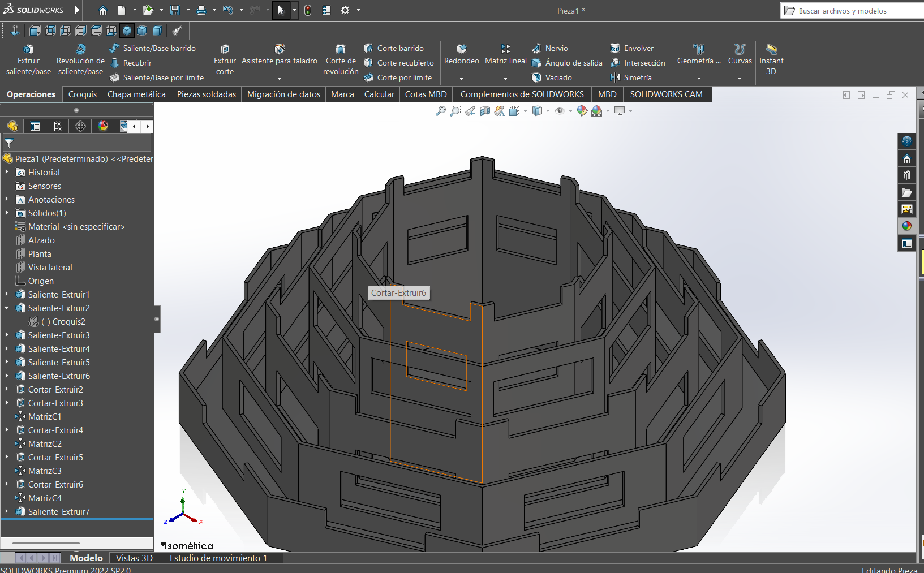Open the Chapa metálica tab
The image size is (924, 573).
pyautogui.click(x=136, y=94)
